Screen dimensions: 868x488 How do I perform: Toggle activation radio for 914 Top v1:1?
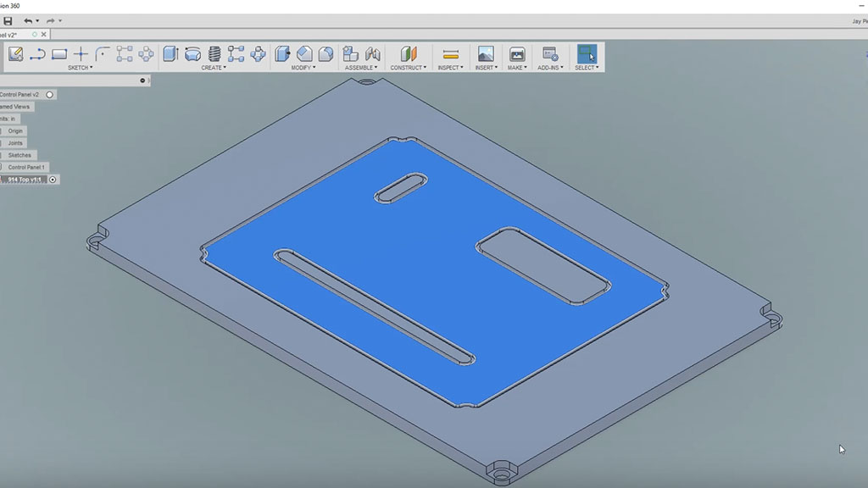coord(53,180)
